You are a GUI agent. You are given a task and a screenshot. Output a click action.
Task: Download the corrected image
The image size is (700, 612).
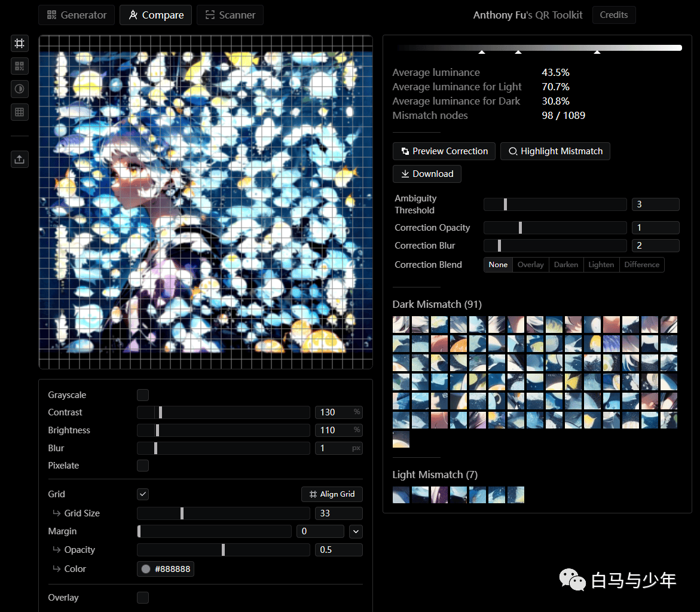click(x=427, y=174)
